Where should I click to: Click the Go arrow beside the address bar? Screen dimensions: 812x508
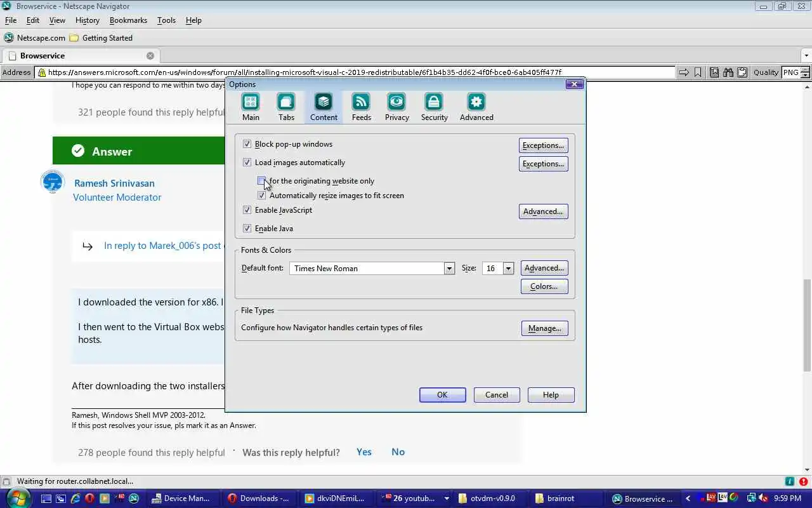(x=684, y=72)
